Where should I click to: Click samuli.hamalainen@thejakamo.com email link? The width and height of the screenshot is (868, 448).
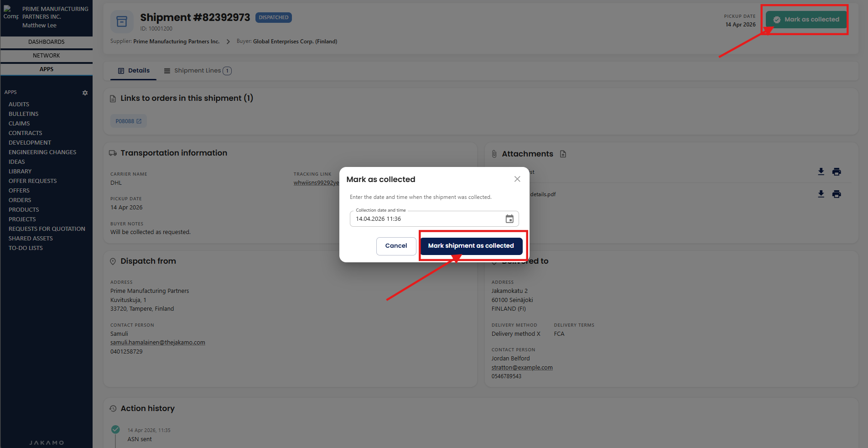pos(157,343)
